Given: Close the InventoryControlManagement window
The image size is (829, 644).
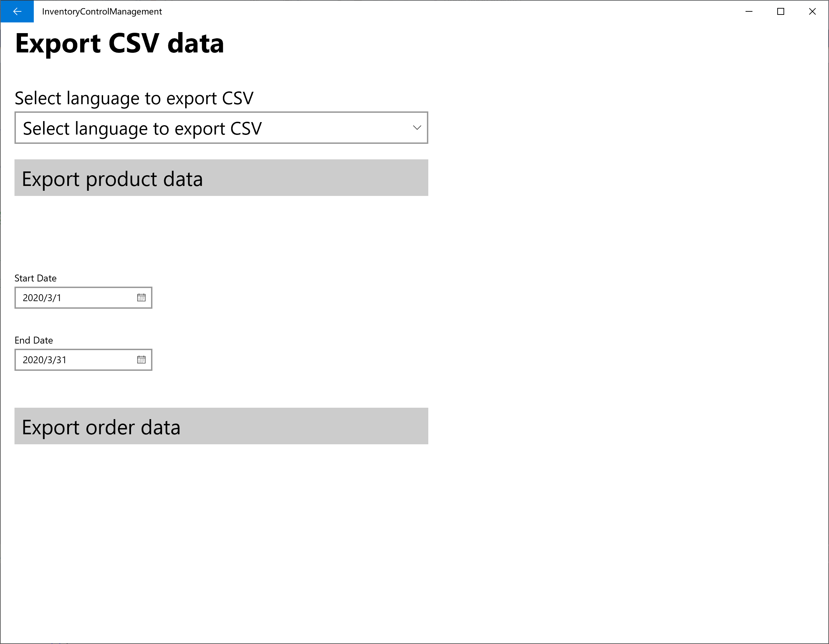Looking at the screenshot, I should 812,11.
